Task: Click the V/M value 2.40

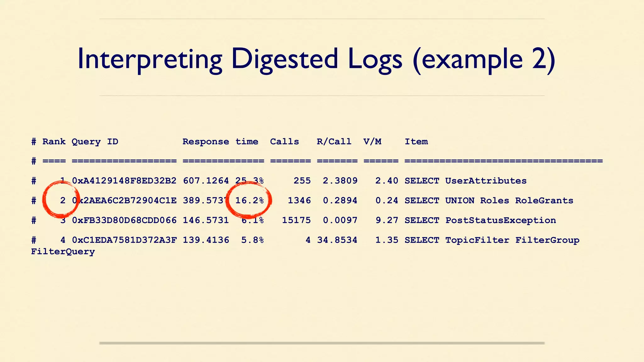Action: [x=387, y=181]
